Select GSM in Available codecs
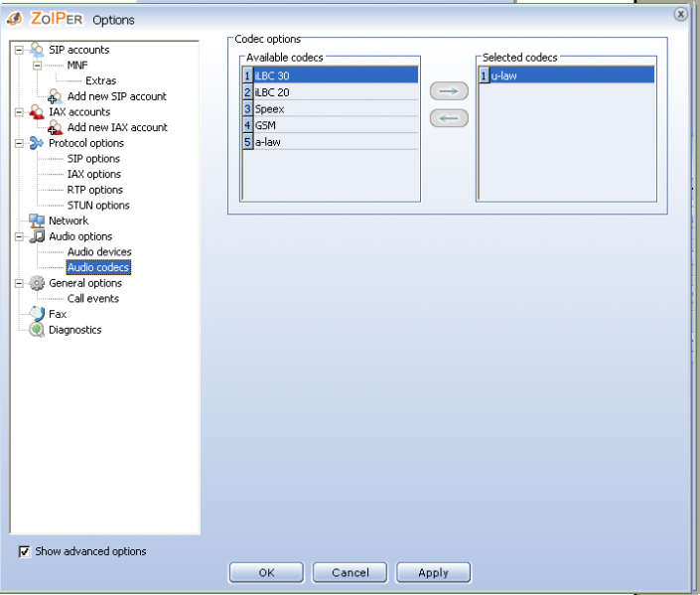The height and width of the screenshot is (595, 700). pyautogui.click(x=331, y=125)
